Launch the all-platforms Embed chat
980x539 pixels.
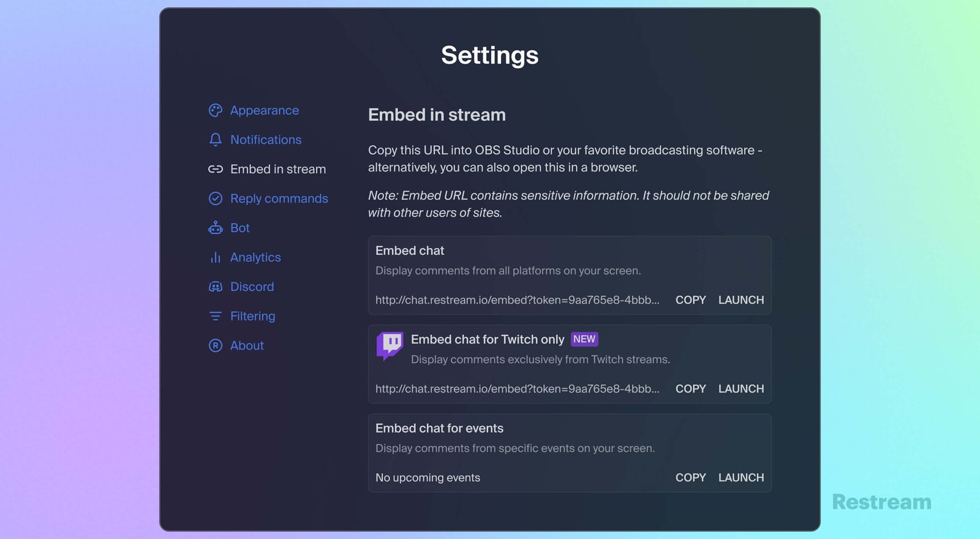click(x=741, y=300)
